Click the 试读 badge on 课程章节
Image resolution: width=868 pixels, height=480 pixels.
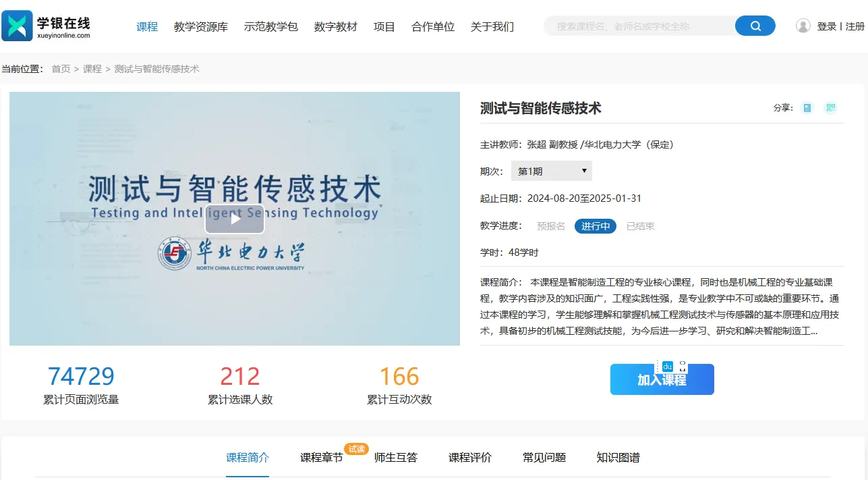pos(356,449)
